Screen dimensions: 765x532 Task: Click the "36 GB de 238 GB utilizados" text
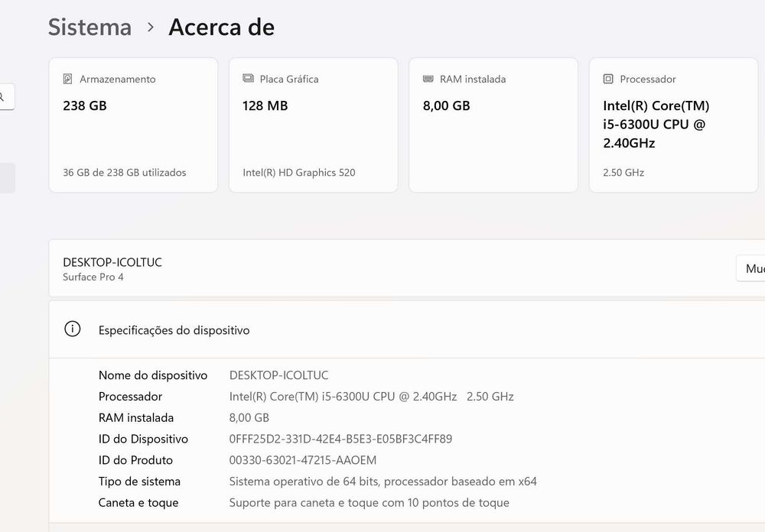(x=125, y=172)
